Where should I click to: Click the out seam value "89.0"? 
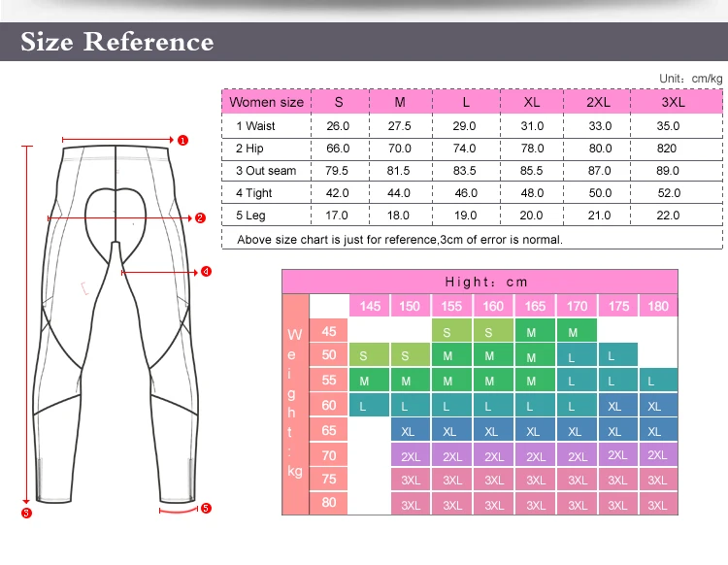pyautogui.click(x=668, y=171)
